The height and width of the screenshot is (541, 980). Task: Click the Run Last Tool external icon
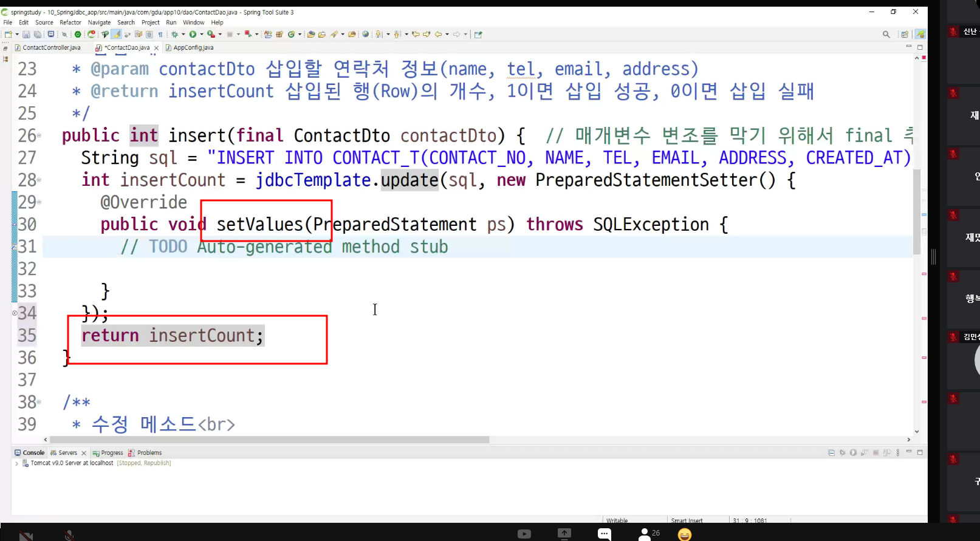tap(211, 35)
